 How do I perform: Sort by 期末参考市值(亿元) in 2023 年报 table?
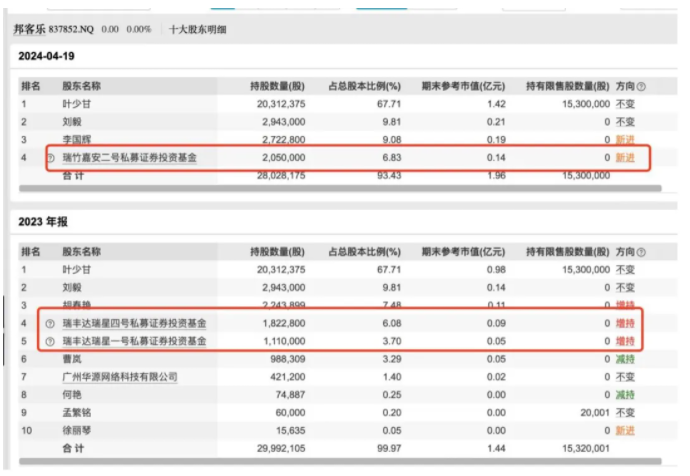[463, 252]
